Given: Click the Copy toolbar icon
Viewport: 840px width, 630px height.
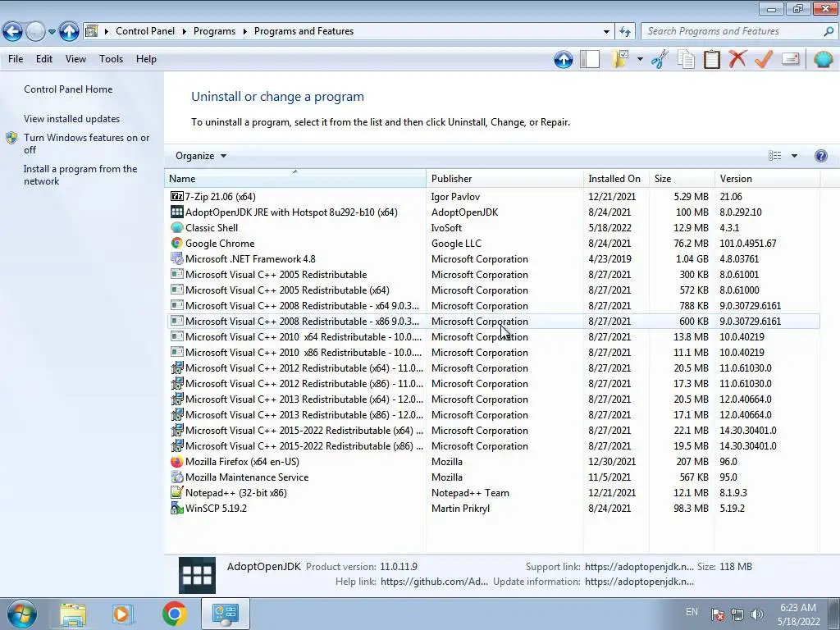Looking at the screenshot, I should [x=686, y=59].
